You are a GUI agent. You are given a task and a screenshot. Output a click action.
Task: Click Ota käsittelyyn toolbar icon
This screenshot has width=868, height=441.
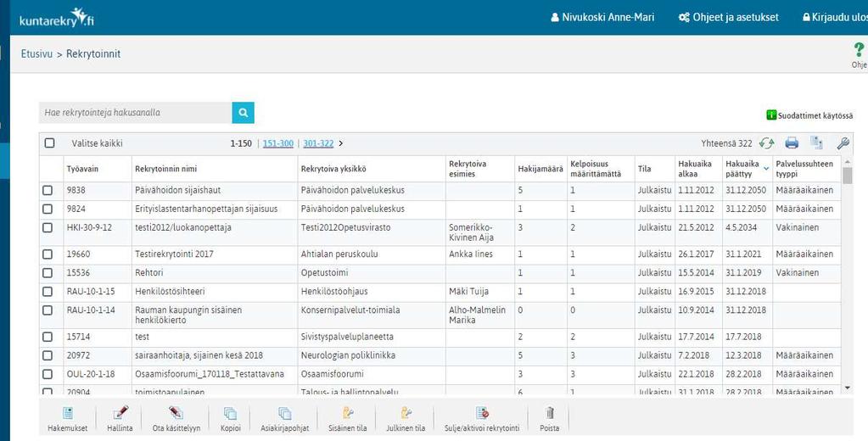(x=176, y=420)
